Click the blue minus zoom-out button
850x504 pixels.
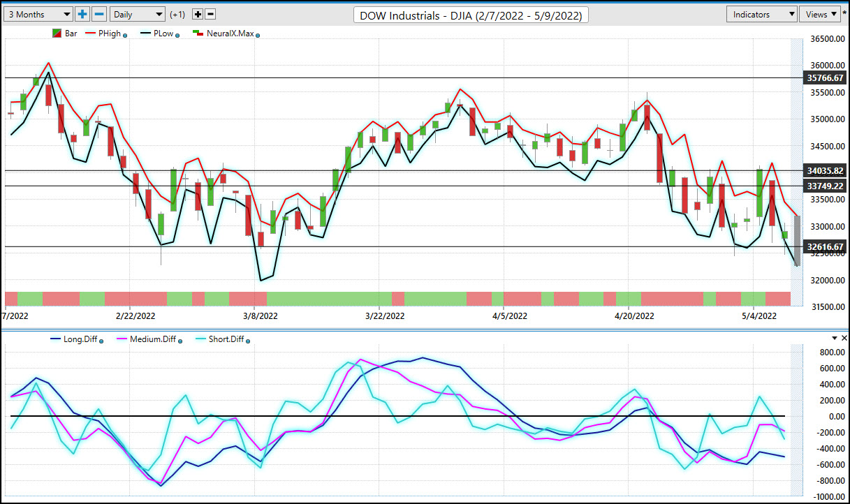click(x=99, y=14)
